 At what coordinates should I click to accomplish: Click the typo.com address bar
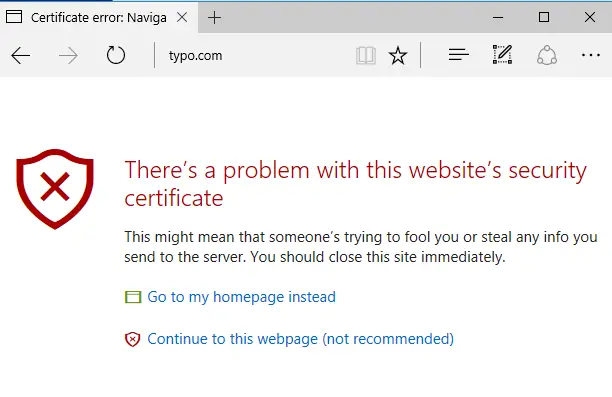(x=254, y=55)
